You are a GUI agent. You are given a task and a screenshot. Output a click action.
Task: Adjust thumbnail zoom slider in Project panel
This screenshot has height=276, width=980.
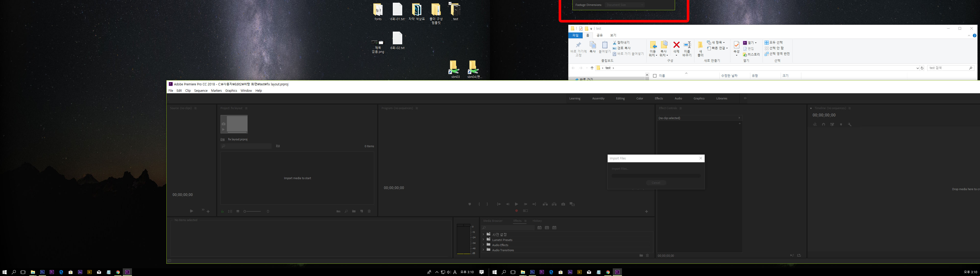(253, 211)
